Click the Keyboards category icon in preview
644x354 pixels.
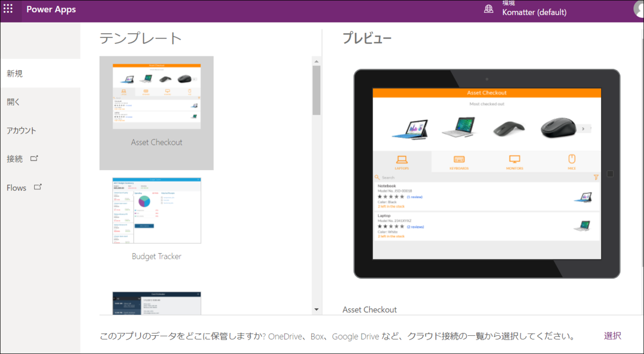coord(459,159)
